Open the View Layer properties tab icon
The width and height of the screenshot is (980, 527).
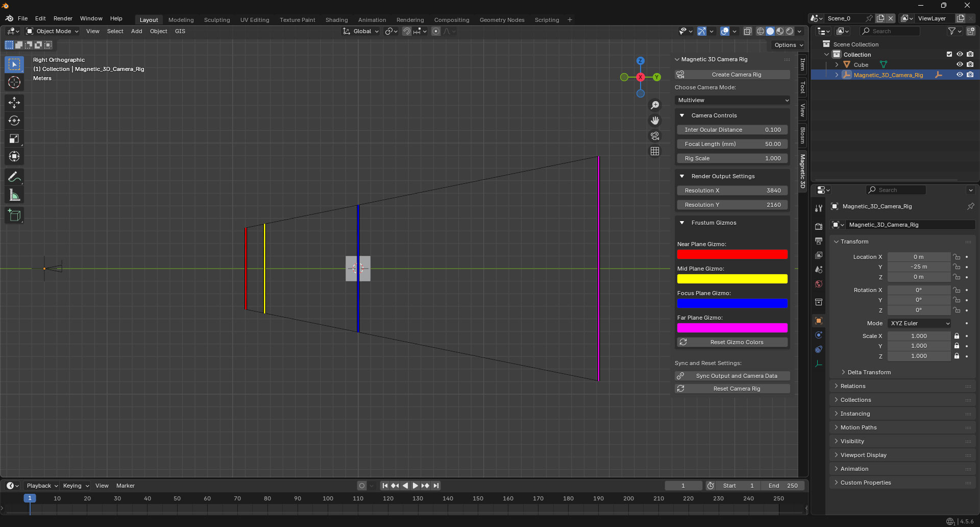pyautogui.click(x=819, y=255)
